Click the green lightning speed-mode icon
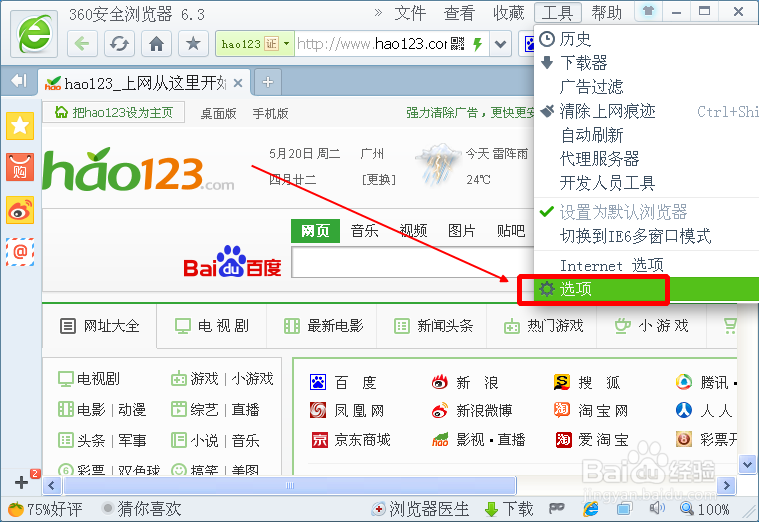This screenshot has width=759, height=522. coord(478,44)
